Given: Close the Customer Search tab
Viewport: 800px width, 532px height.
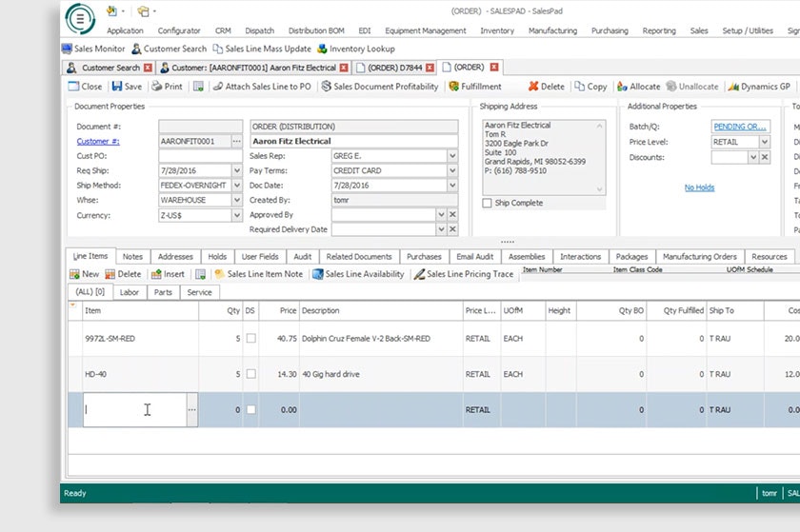Looking at the screenshot, I should click(148, 68).
